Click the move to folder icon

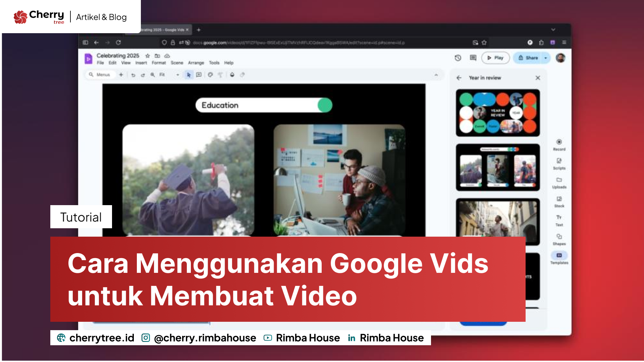click(x=157, y=56)
